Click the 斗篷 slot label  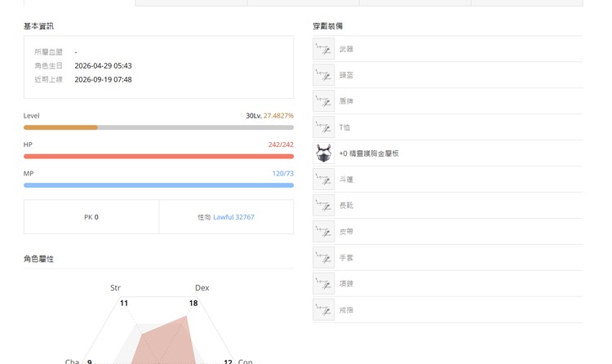(346, 180)
